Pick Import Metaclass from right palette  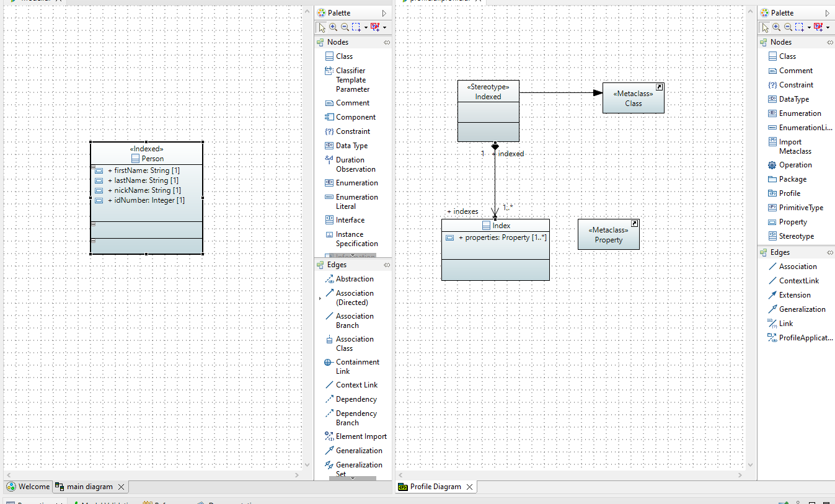tap(795, 146)
